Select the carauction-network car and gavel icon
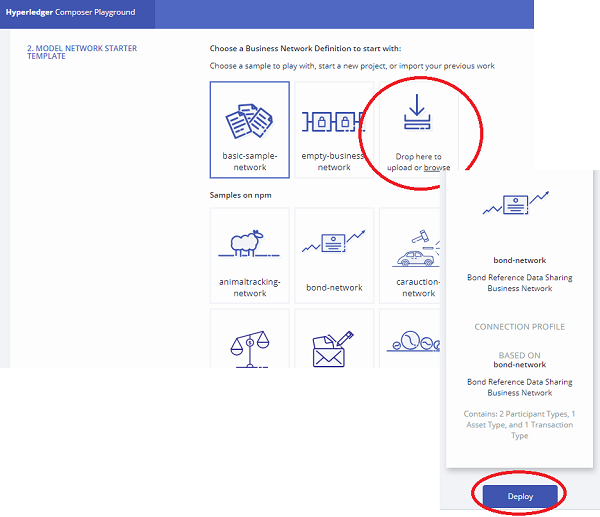 coord(416,248)
